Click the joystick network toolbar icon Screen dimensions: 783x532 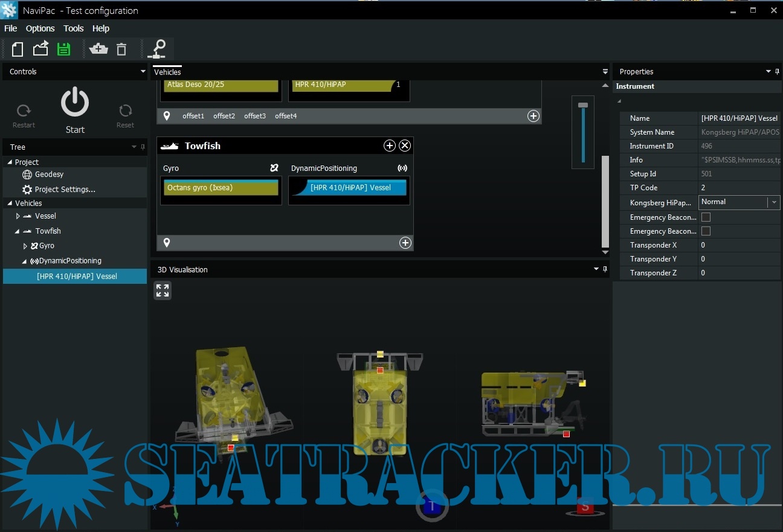[157, 48]
